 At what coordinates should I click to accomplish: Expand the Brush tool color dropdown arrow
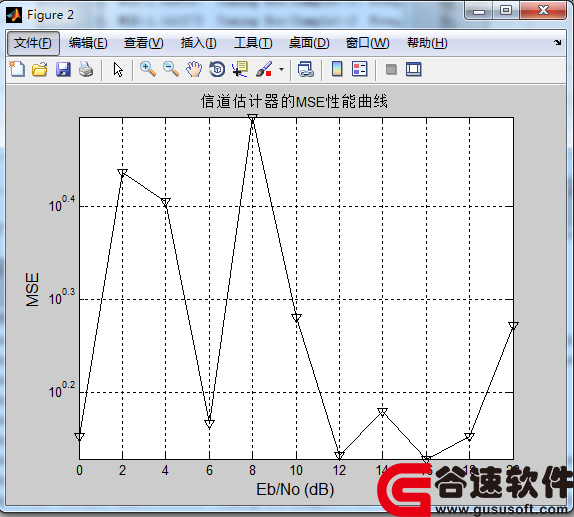point(281,69)
